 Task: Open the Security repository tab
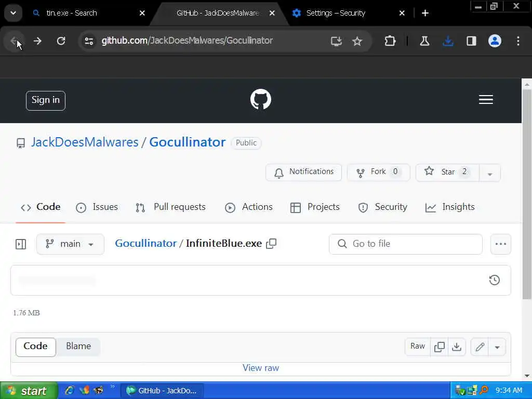coord(382,207)
